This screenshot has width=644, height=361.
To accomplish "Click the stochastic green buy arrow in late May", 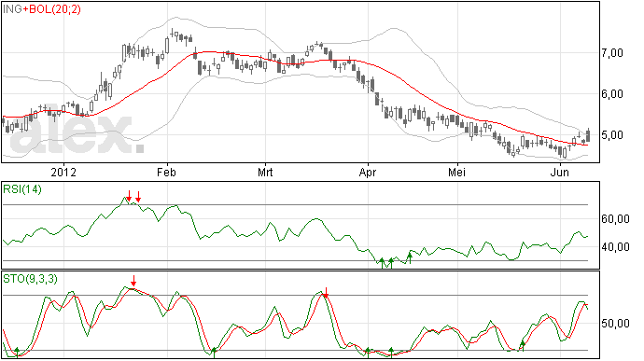I will click(523, 346).
